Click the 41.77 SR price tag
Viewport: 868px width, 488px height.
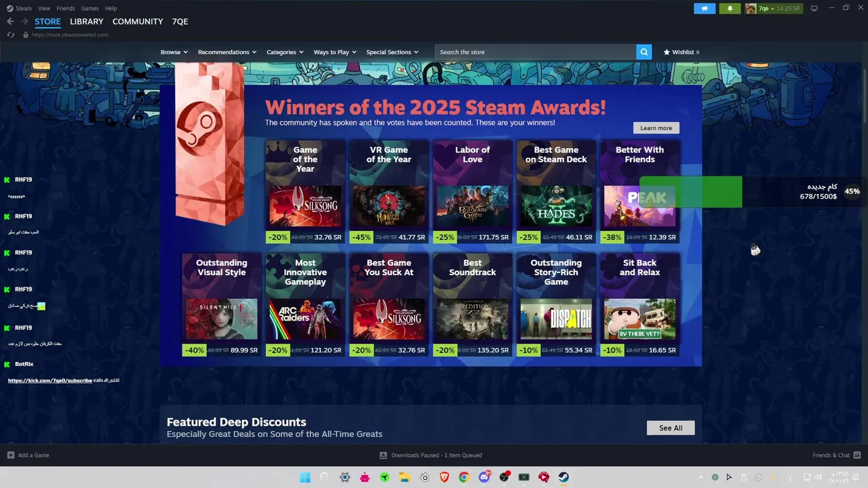coord(412,237)
